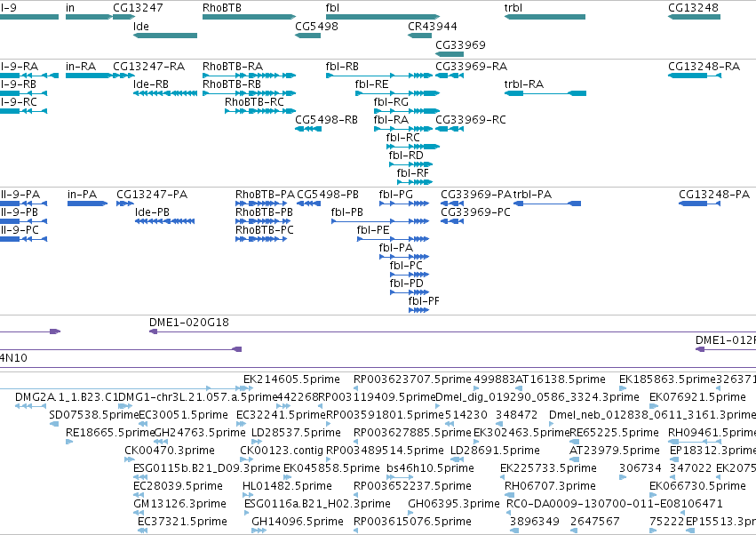The image size is (756, 535).
Task: Click transcript fbl-RF label
Action: [x=413, y=173]
